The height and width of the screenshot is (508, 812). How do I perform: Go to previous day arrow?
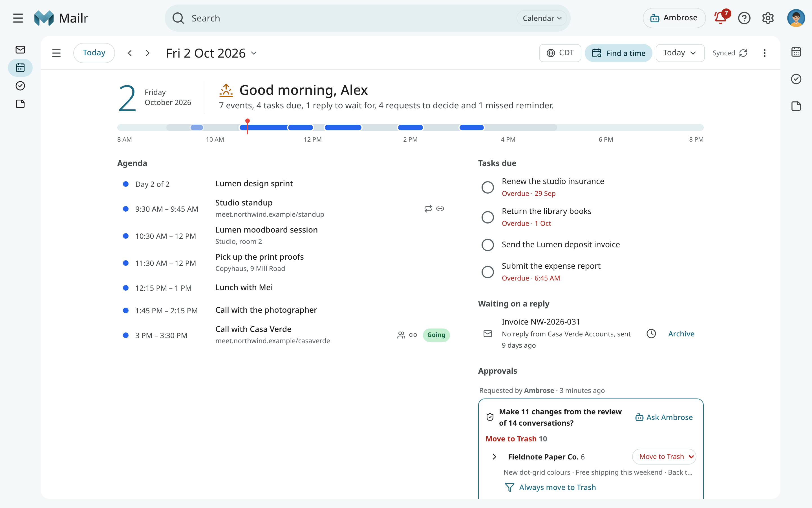click(130, 53)
